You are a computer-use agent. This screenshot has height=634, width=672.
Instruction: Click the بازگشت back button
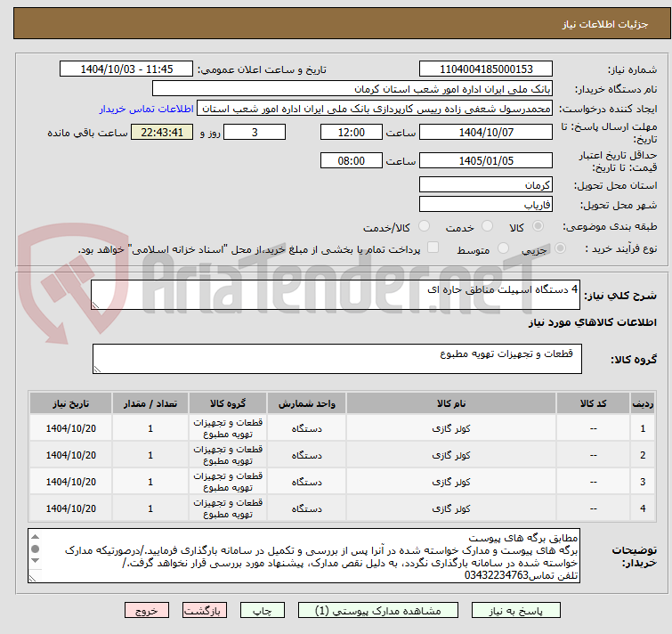(x=205, y=611)
